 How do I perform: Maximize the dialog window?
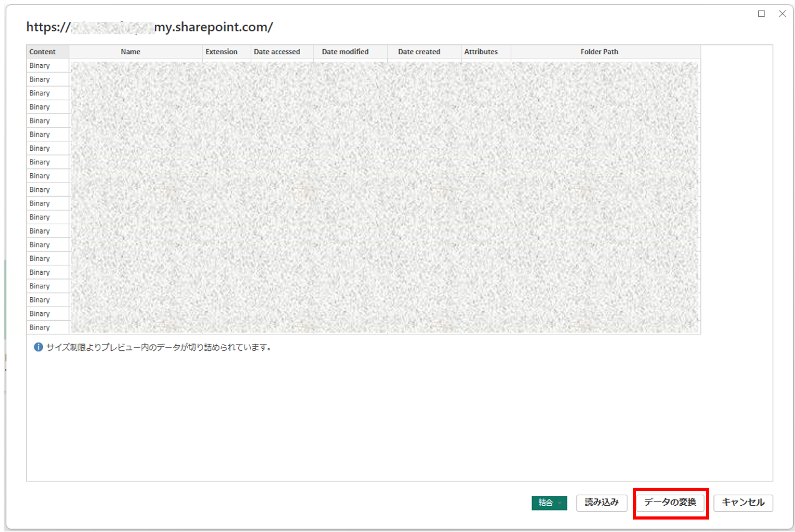pos(761,14)
